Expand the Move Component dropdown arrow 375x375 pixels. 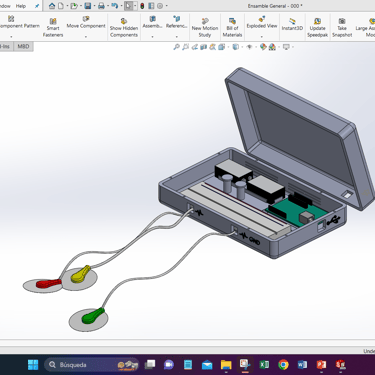click(x=86, y=36)
